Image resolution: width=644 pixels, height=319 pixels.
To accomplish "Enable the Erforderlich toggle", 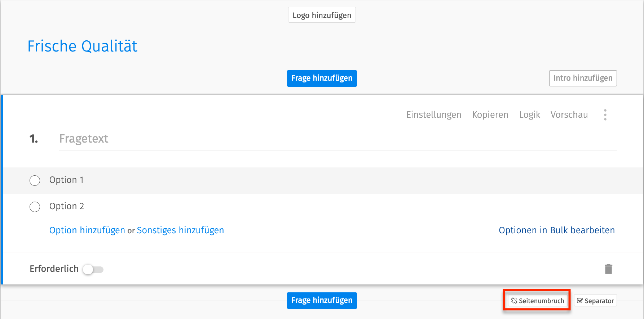I will click(x=93, y=269).
